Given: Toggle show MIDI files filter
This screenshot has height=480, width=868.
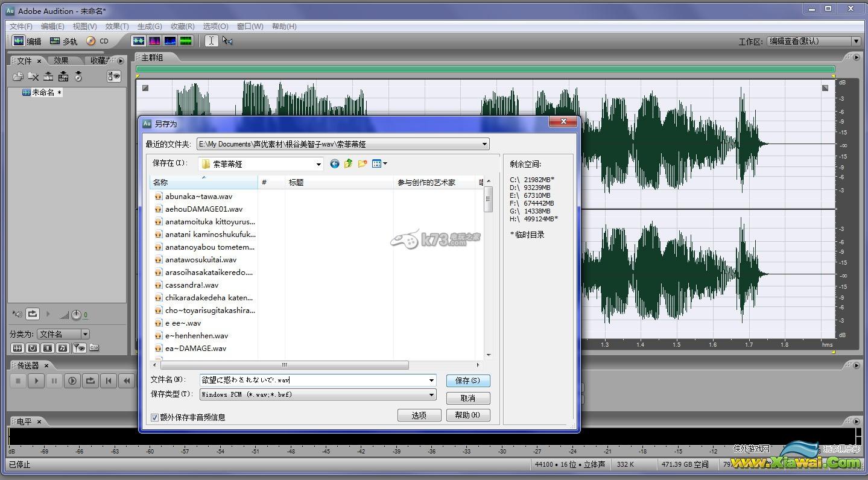Looking at the screenshot, I should (x=63, y=348).
